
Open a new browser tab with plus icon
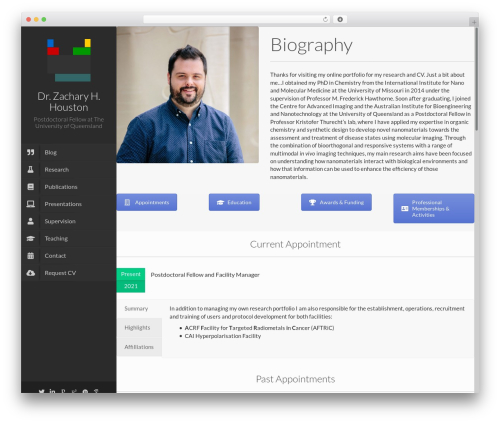(x=474, y=22)
